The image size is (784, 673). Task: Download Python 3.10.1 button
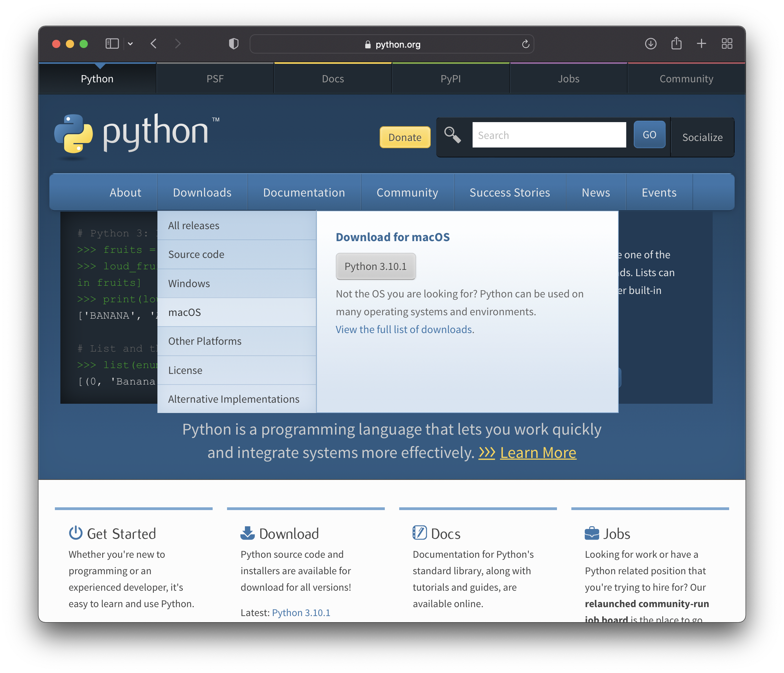(x=375, y=267)
